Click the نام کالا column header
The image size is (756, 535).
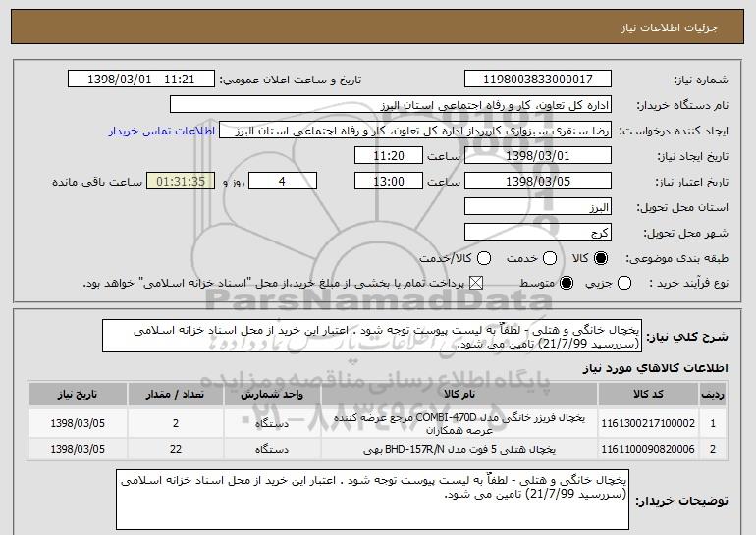(x=459, y=395)
